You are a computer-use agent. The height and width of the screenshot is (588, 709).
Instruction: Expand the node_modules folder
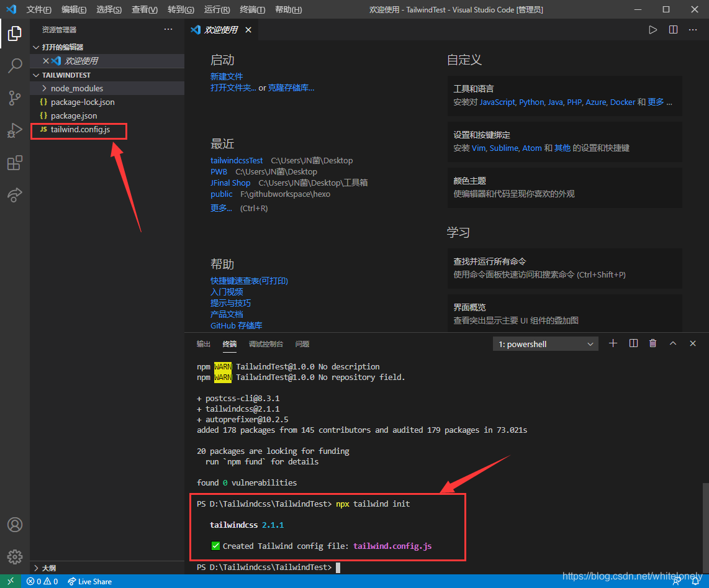[x=107, y=88]
